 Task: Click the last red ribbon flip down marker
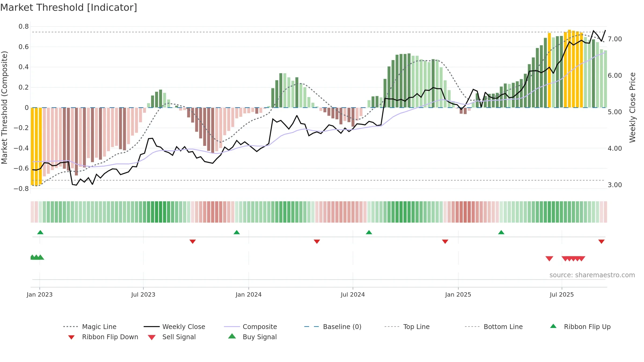click(601, 242)
